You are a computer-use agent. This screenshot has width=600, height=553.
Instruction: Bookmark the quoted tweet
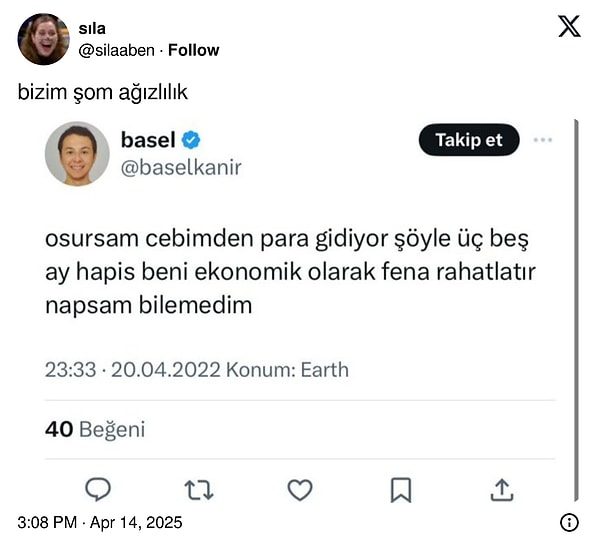click(401, 489)
